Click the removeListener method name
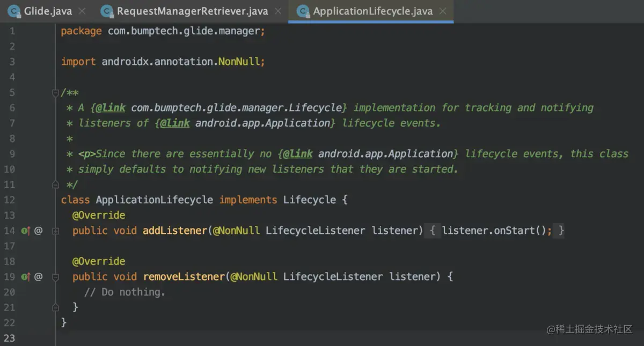The image size is (644, 346). point(184,277)
